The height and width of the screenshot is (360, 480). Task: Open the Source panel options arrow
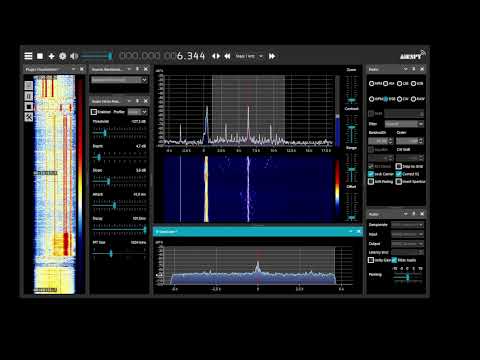[129, 69]
